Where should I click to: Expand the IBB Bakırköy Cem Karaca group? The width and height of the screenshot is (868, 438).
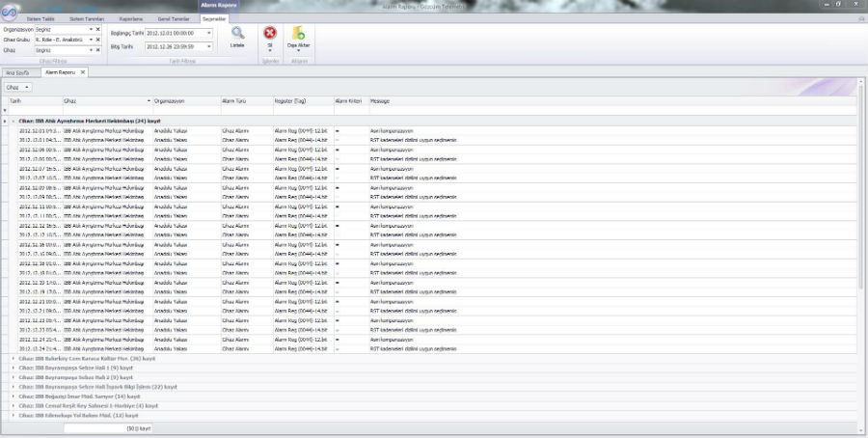pyautogui.click(x=13, y=358)
